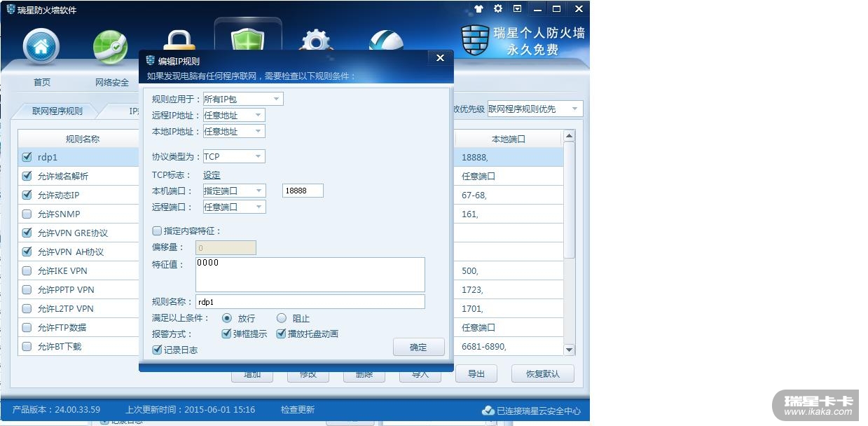The image size is (868, 426).
Task: Enable the 允许PPTP VPN rule checkbox
Action: click(27, 289)
